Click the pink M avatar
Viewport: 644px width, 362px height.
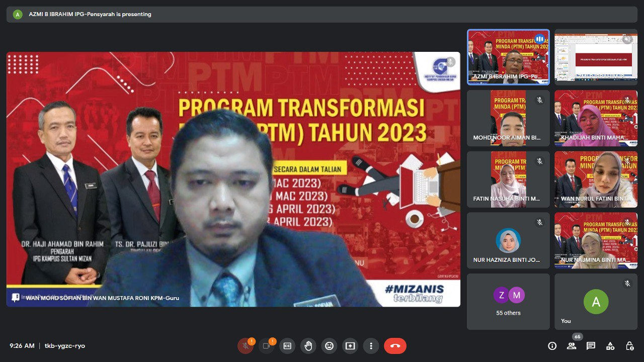coord(516,295)
